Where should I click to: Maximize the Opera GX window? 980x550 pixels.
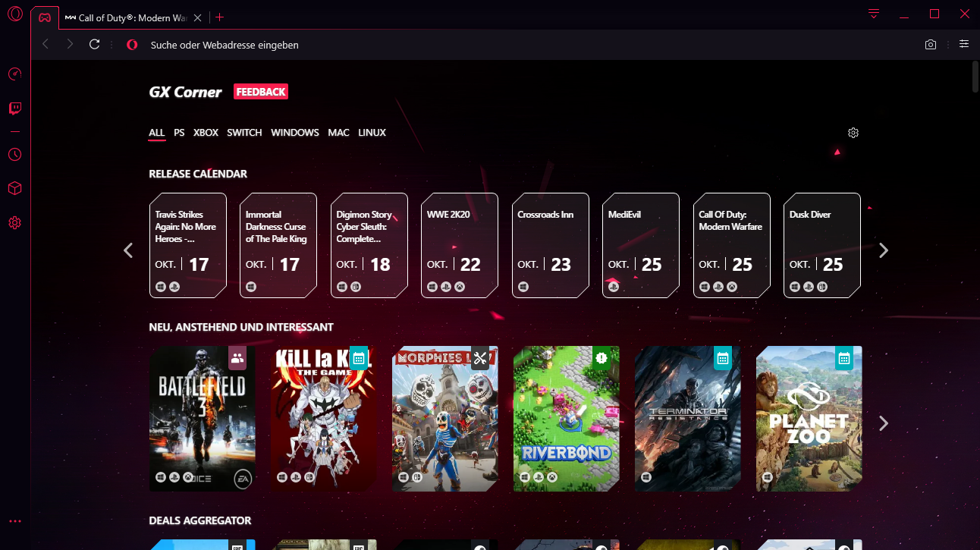point(934,14)
